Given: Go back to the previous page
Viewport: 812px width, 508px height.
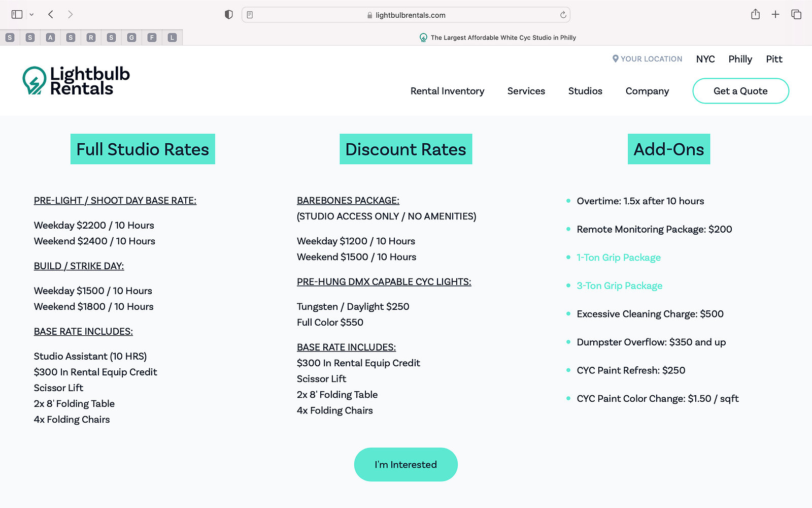Looking at the screenshot, I should (x=51, y=14).
